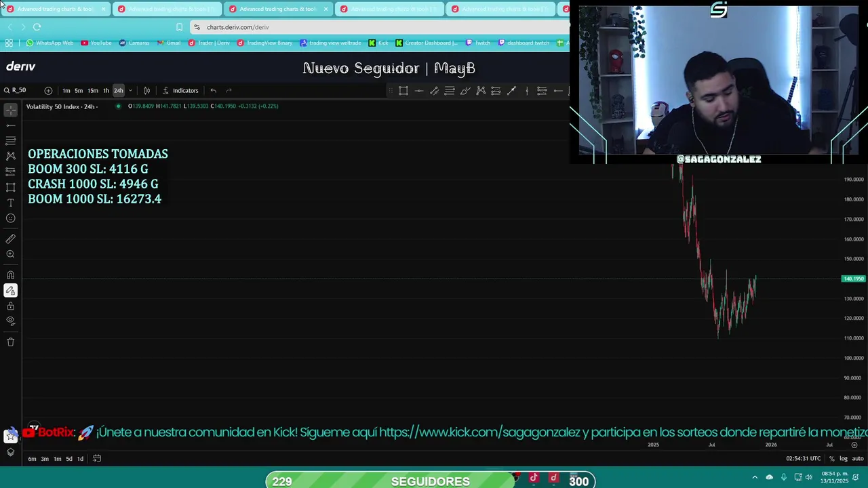
Task: Pick rectangle in floating favorites toolbar
Action: click(403, 90)
